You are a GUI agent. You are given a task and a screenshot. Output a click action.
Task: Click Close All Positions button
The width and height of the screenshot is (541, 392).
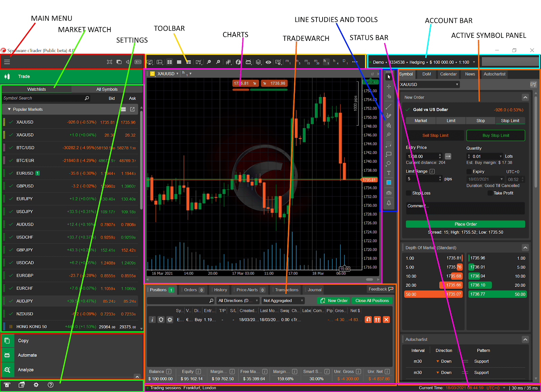(x=372, y=301)
